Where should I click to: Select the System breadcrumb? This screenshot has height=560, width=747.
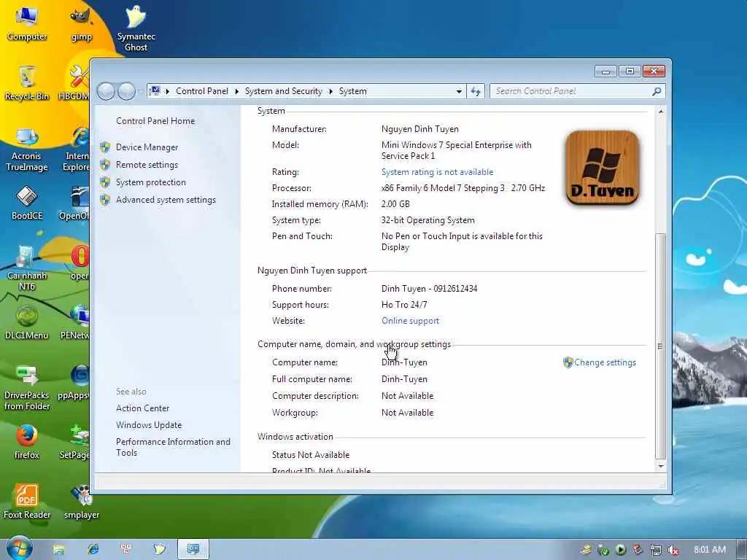[x=352, y=91]
